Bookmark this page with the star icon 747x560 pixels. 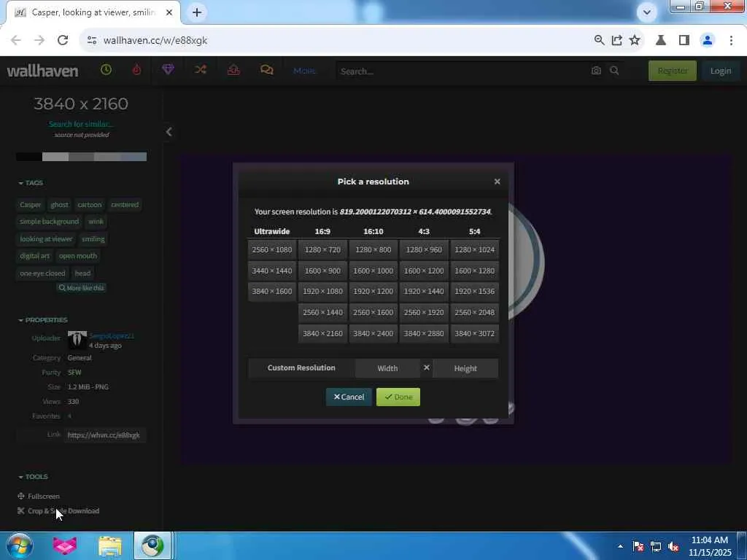pyautogui.click(x=635, y=41)
